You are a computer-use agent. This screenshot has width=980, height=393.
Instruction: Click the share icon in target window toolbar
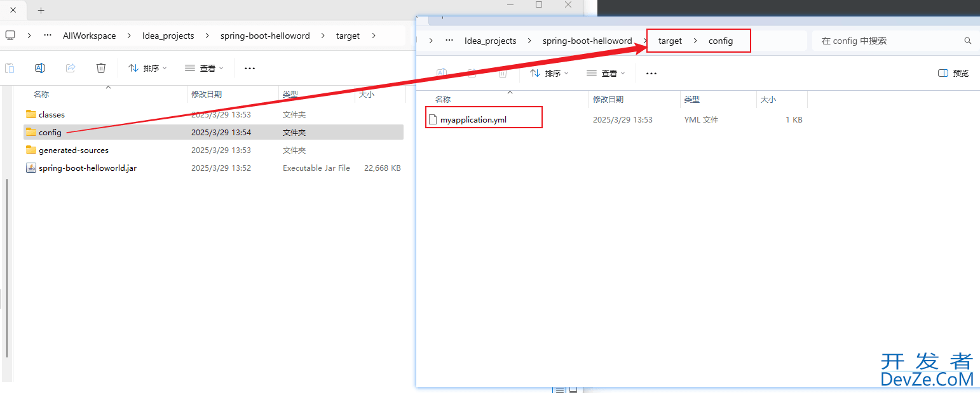pos(71,68)
